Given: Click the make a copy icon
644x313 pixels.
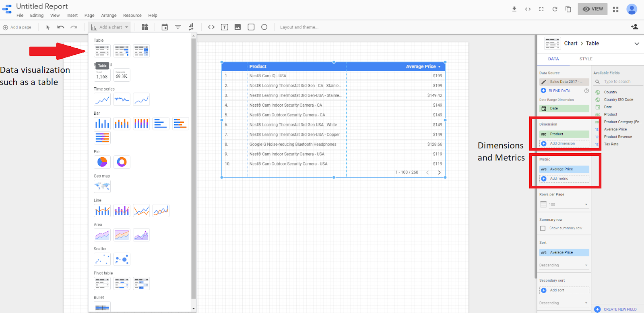Looking at the screenshot, I should [x=568, y=9].
